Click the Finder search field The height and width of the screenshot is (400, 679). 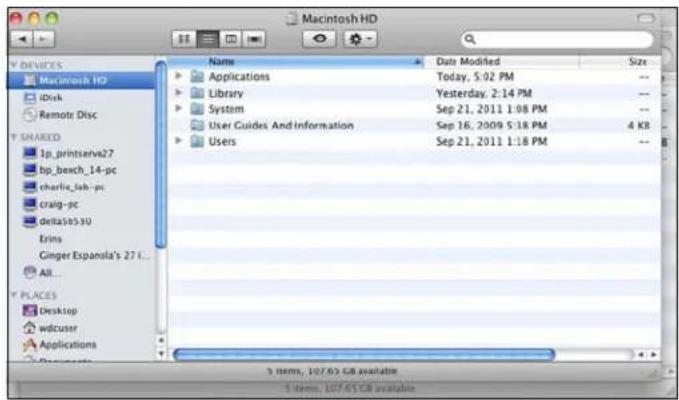click(x=557, y=40)
